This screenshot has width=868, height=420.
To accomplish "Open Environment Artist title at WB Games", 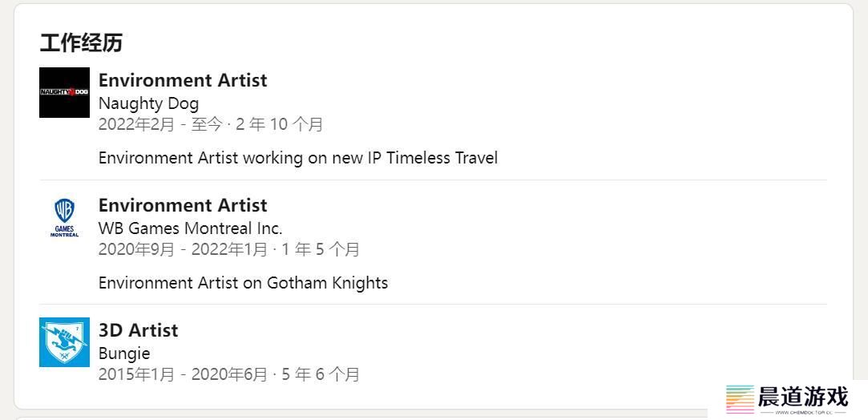I will (x=183, y=205).
